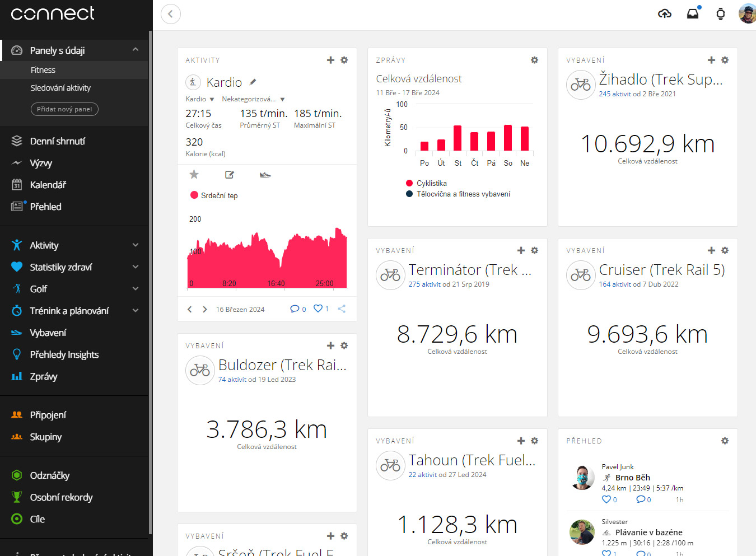Mark Kardio activity as favorite star
Screen dimensions: 756x556
coord(194,175)
